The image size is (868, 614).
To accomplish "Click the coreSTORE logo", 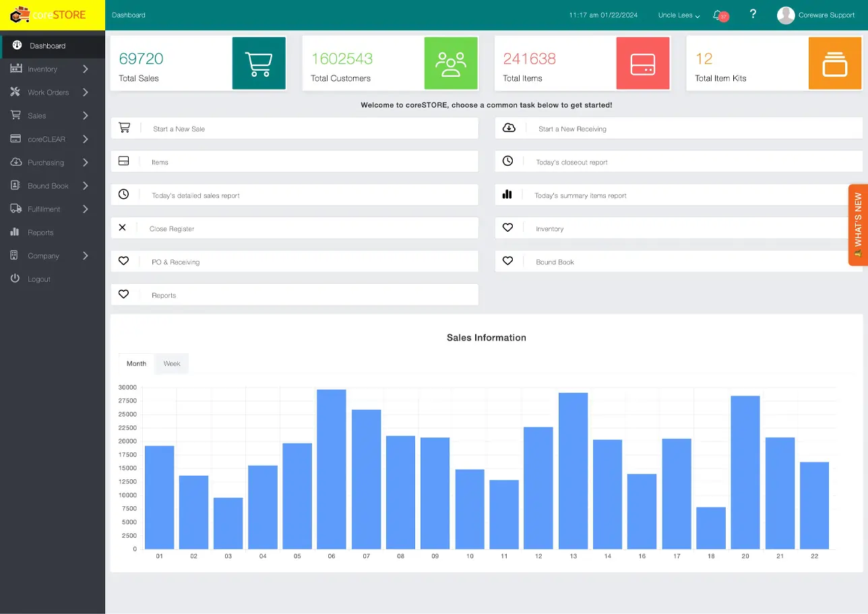I will (48, 14).
